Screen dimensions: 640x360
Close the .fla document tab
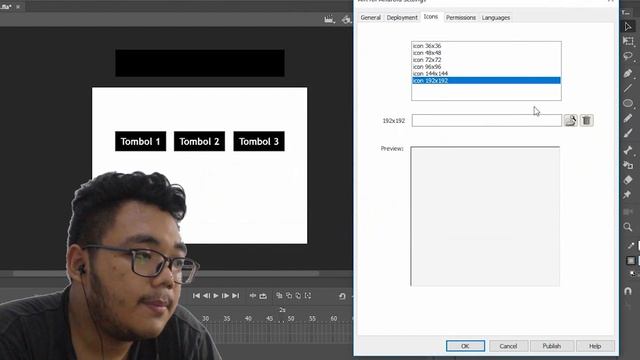(18, 7)
